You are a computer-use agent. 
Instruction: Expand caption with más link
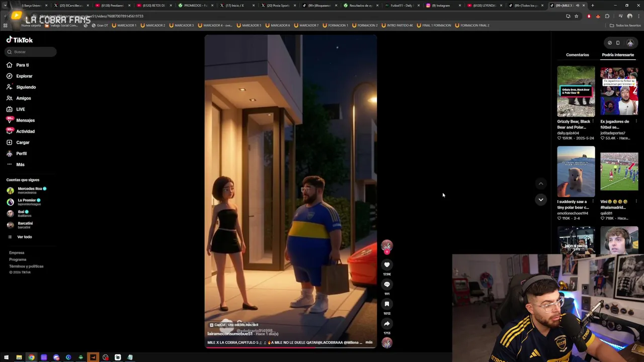click(x=369, y=342)
